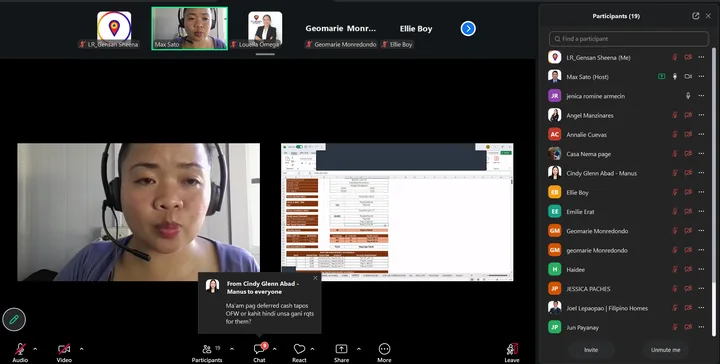Expand the Video options caret

(81, 349)
